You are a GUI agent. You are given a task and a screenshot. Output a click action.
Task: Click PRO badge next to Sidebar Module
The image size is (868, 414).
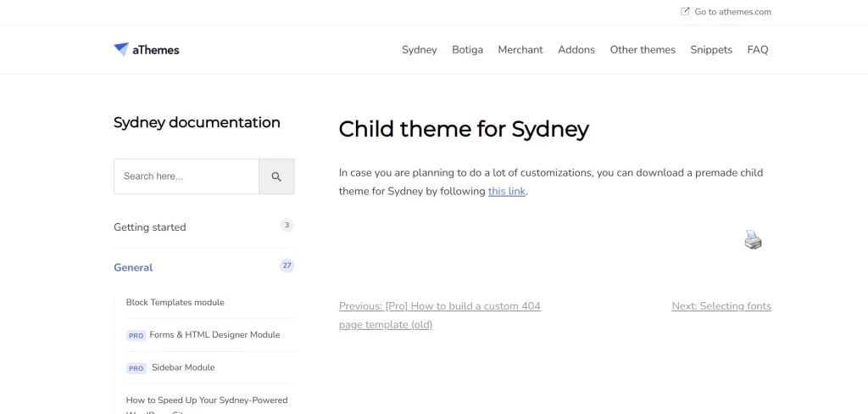pyautogui.click(x=136, y=368)
